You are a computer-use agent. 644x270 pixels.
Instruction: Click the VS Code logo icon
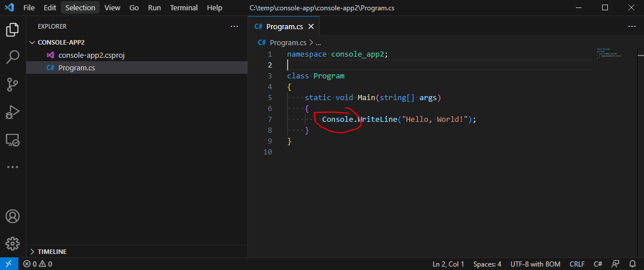[9, 7]
